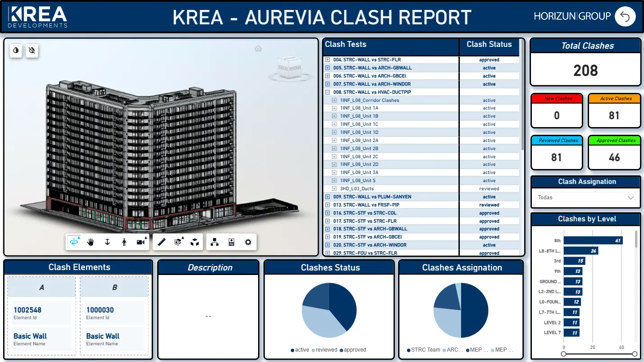Viewport: 644px width, 362px height.
Task: Click the 'reviewed' legend item
Action: click(324, 350)
